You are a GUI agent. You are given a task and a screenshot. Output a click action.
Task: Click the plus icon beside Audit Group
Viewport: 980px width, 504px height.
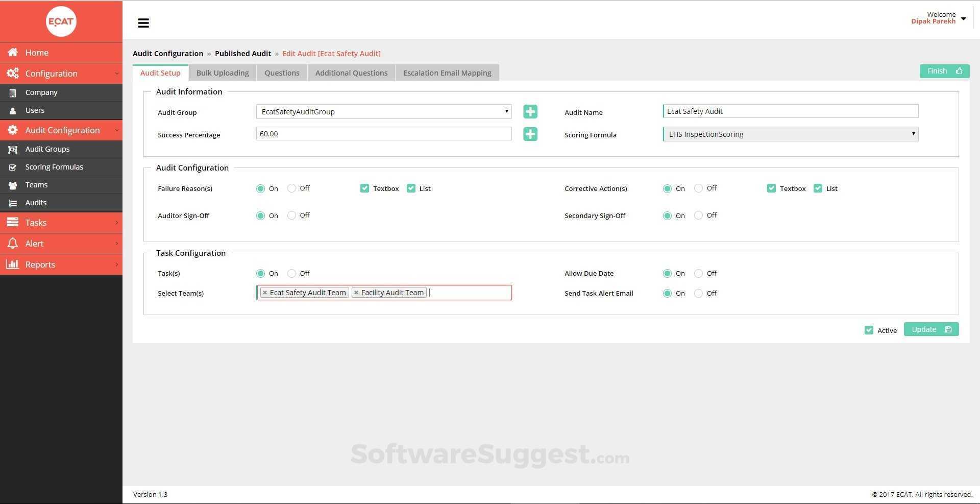click(x=530, y=111)
